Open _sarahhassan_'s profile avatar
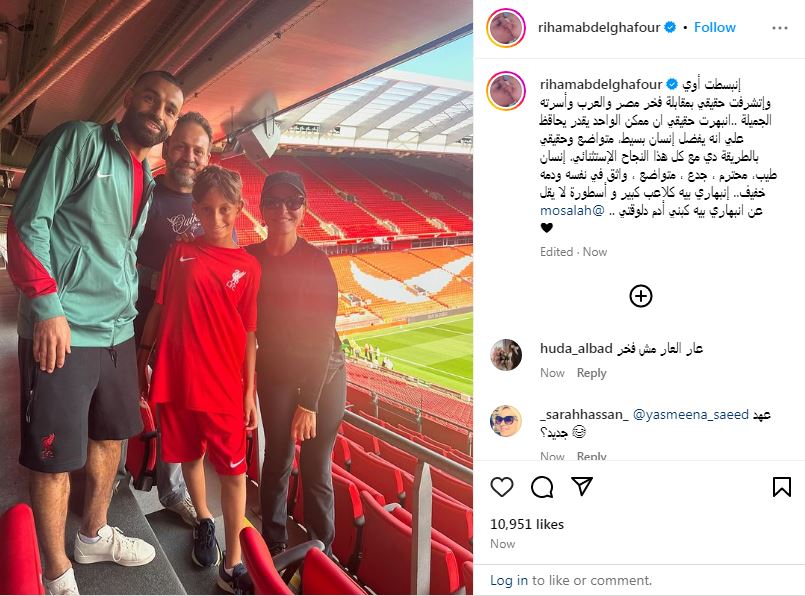The height and width of the screenshot is (596, 805). 506,421
